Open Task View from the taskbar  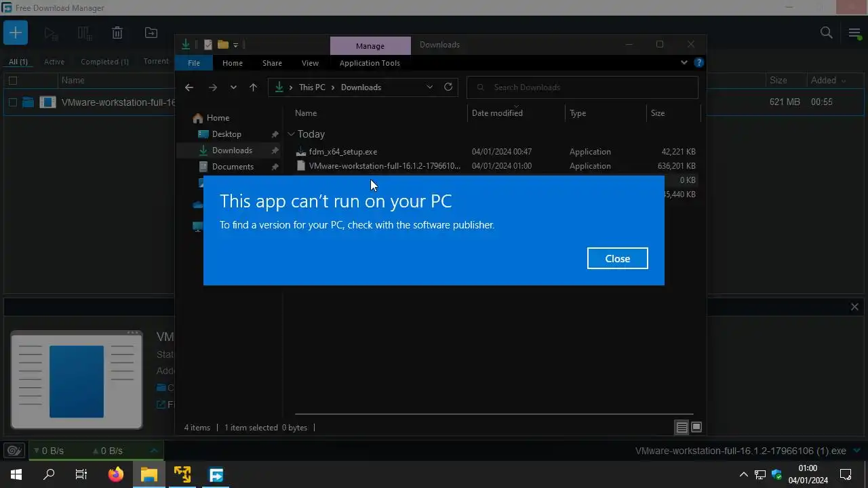(x=81, y=474)
